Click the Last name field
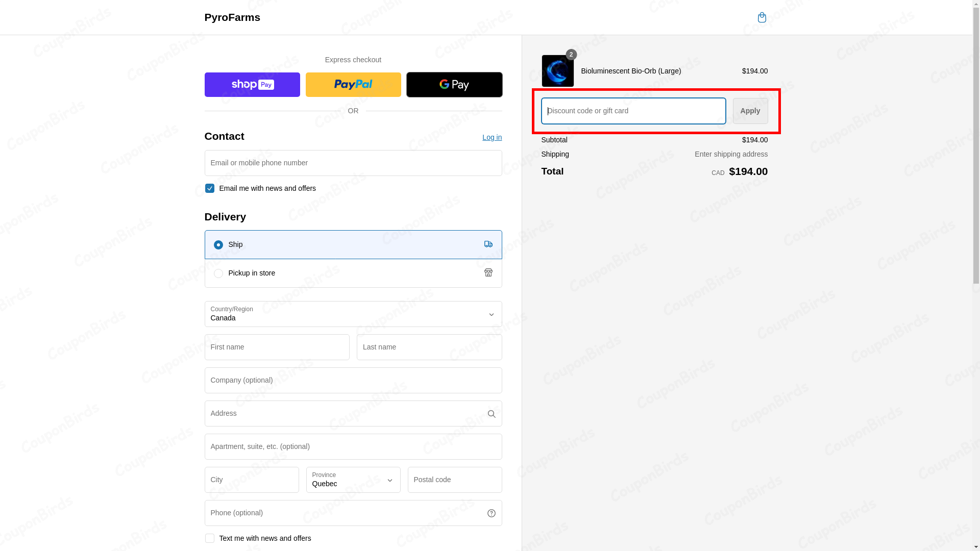Viewport: 980px width, 551px height. (429, 347)
